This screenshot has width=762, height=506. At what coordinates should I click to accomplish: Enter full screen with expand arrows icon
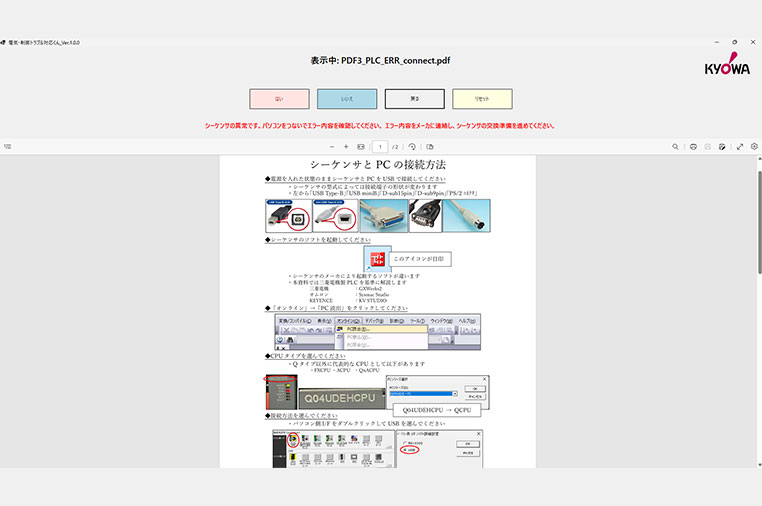pos(740,146)
